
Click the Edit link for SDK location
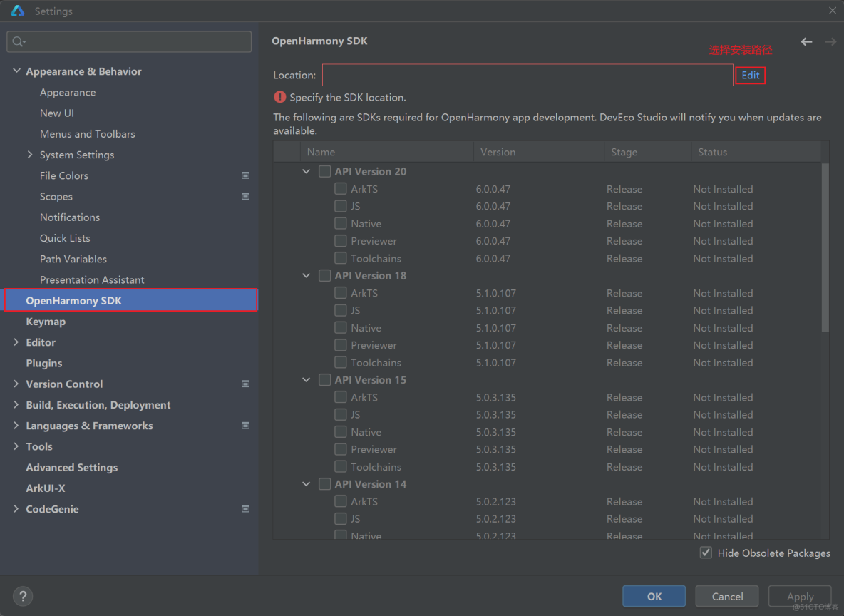[750, 76]
